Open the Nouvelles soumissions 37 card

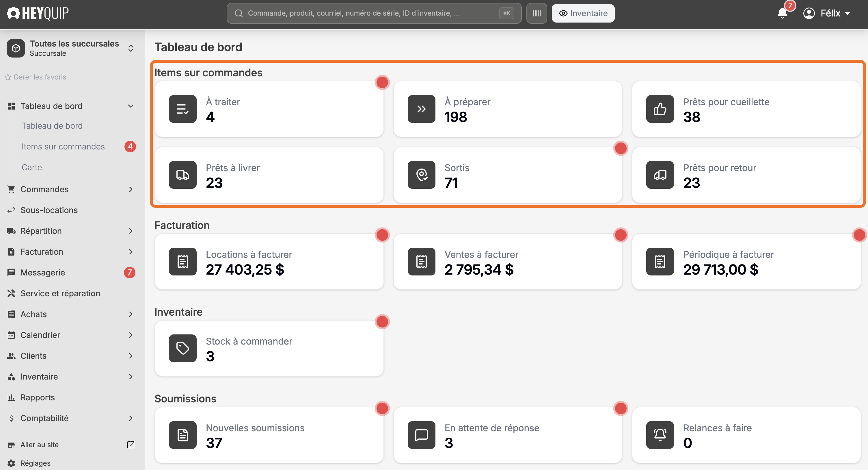click(x=269, y=435)
